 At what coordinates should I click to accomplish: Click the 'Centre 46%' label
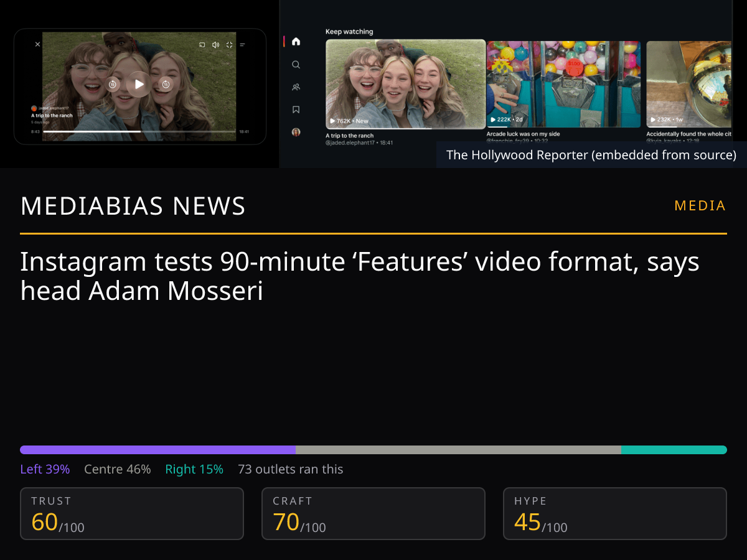(118, 469)
